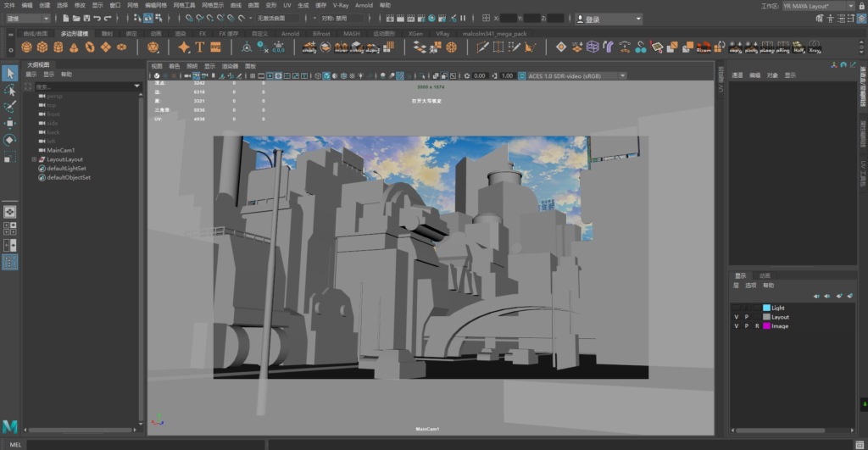Switch to the MASH shelf tab
The image size is (868, 450).
click(x=351, y=34)
